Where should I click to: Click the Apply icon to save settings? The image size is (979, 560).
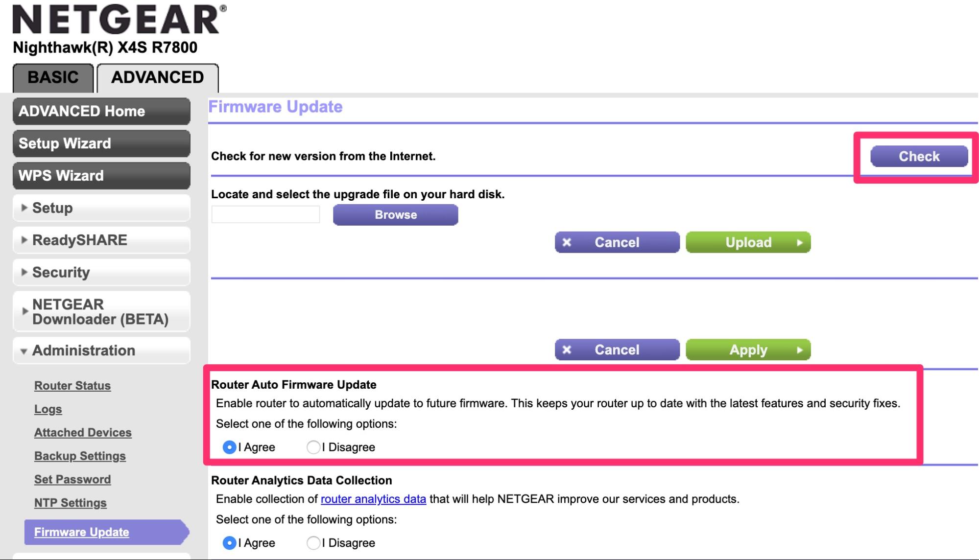(748, 349)
